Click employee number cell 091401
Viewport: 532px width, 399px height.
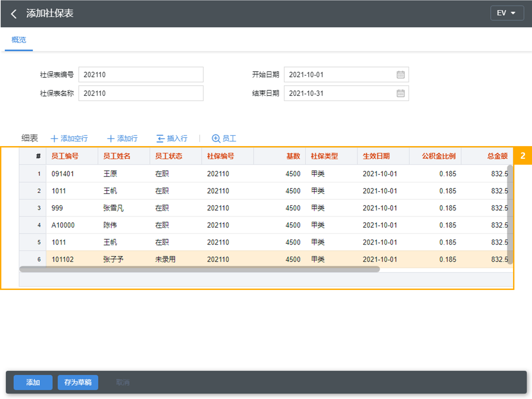click(x=72, y=174)
